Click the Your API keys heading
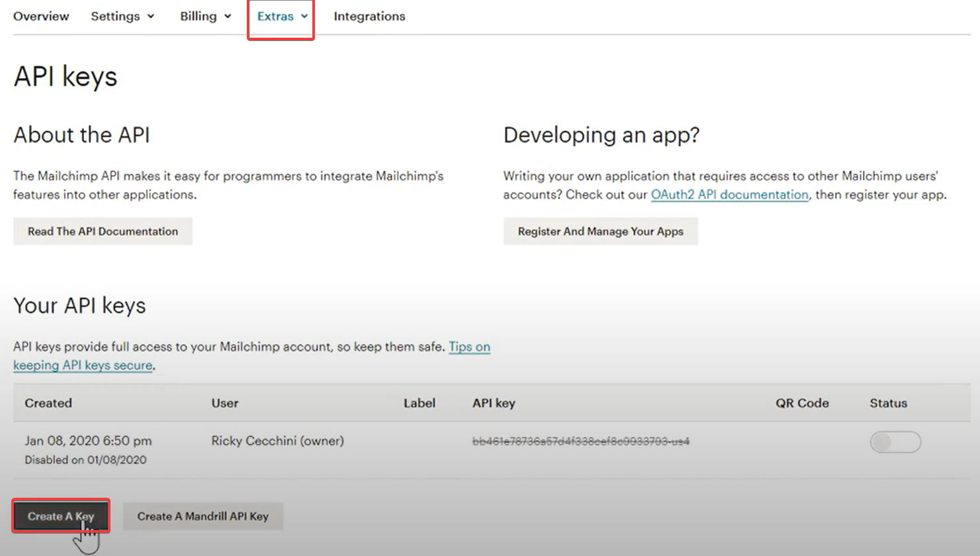 tap(79, 306)
